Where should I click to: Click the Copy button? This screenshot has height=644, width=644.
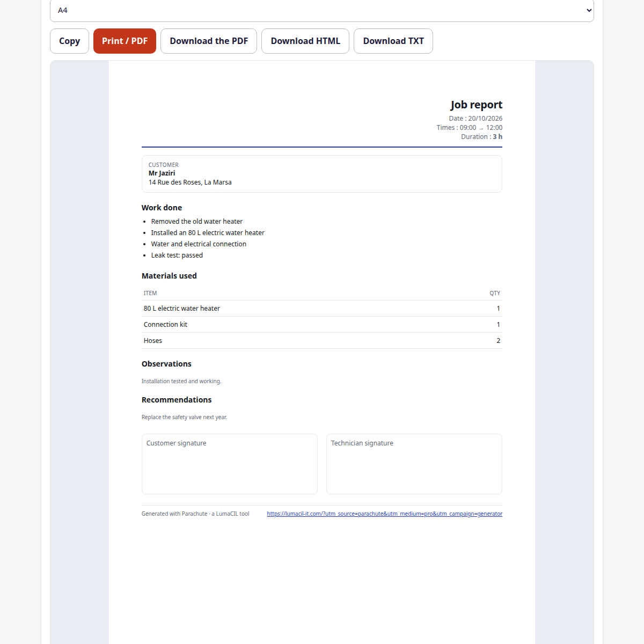(x=69, y=41)
